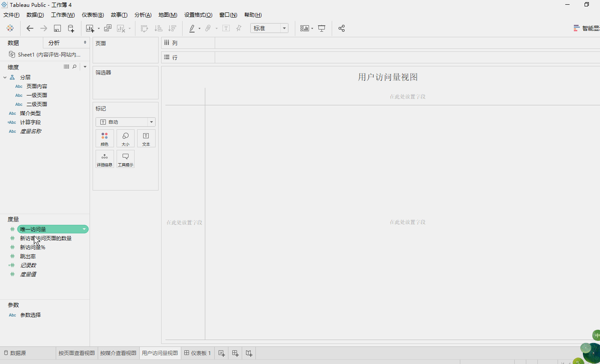Image resolution: width=600 pixels, height=364 pixels.
Task: Click the Tableau start page icon
Action: point(10,28)
